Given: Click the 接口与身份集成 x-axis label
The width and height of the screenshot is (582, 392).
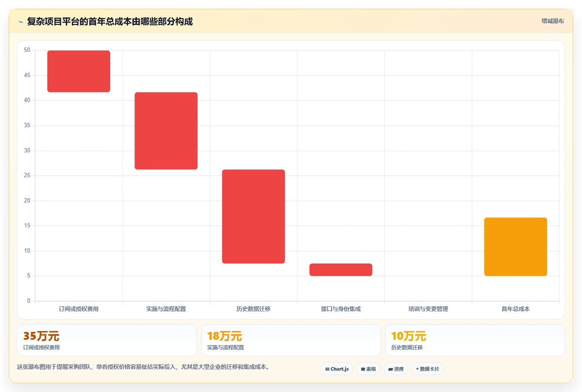Looking at the screenshot, I should click(341, 309).
